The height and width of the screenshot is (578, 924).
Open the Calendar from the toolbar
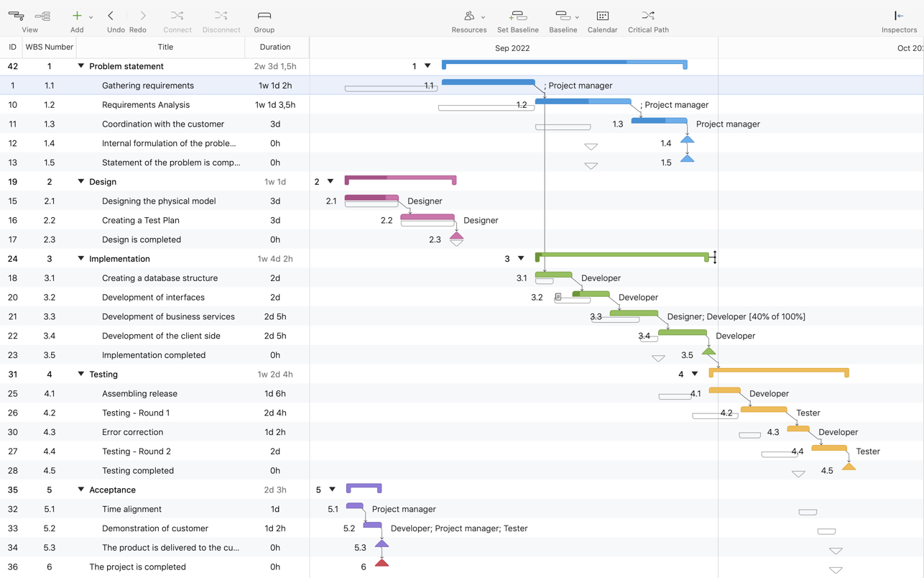602,16
